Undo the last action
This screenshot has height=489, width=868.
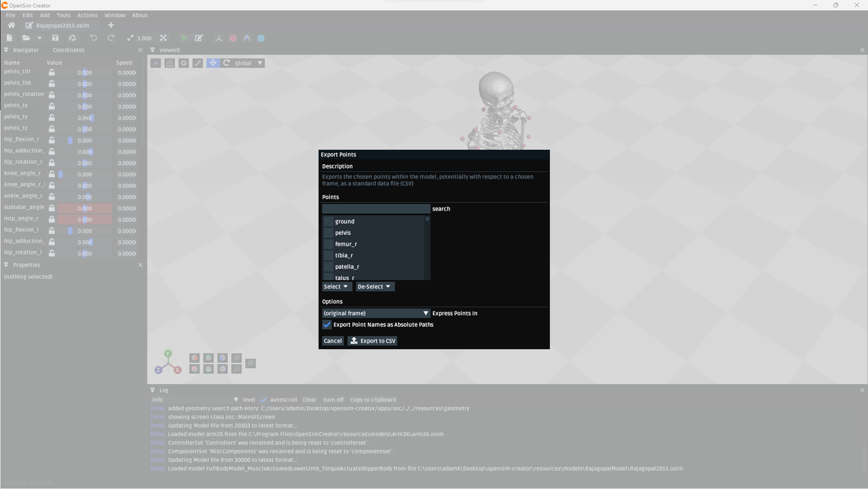coord(94,38)
